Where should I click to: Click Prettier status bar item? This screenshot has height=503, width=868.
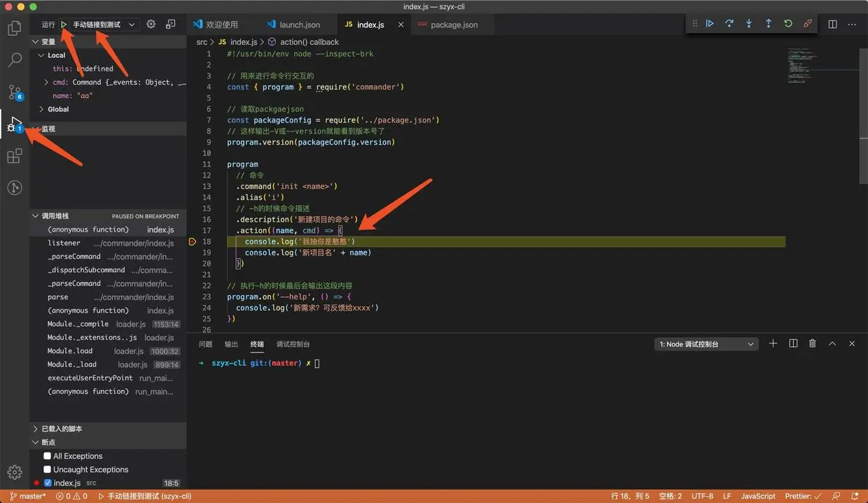click(x=804, y=496)
